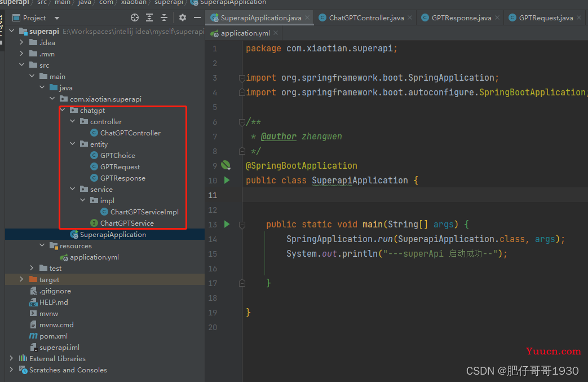Hide the Project tool window with minus icon
The height and width of the screenshot is (382, 588).
pyautogui.click(x=197, y=17)
